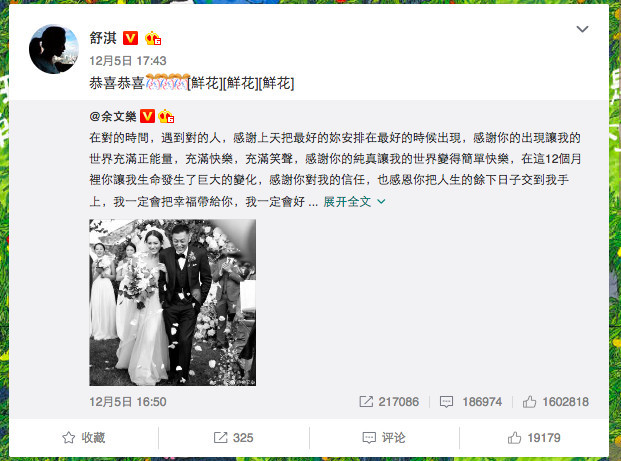Open the black-and-white wedding photo
The height and width of the screenshot is (461, 621).
(x=172, y=302)
